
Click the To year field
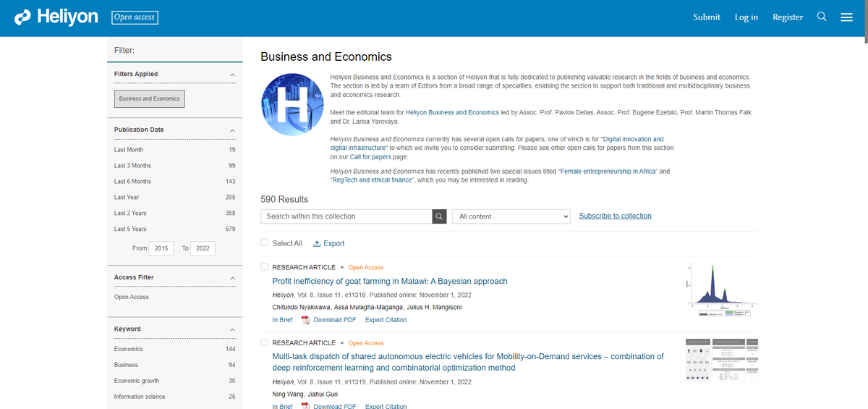(x=203, y=248)
